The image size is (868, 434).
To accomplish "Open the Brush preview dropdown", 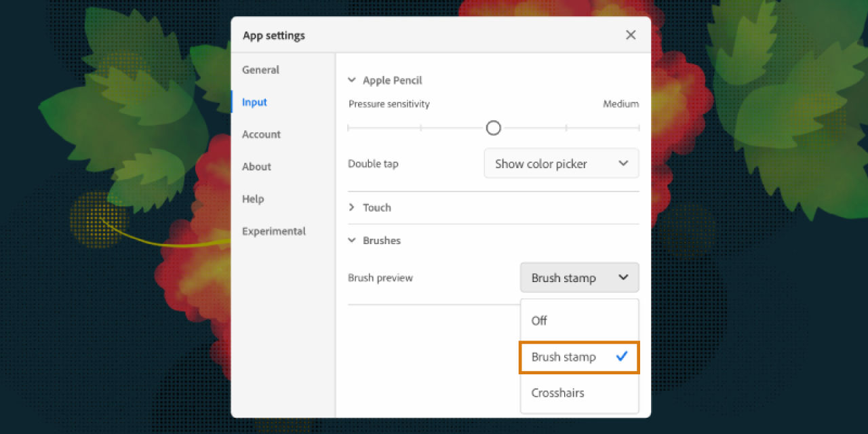I will point(579,277).
